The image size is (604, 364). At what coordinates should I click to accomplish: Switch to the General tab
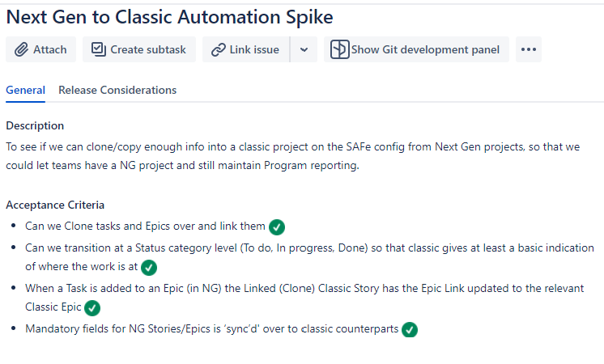click(x=25, y=90)
